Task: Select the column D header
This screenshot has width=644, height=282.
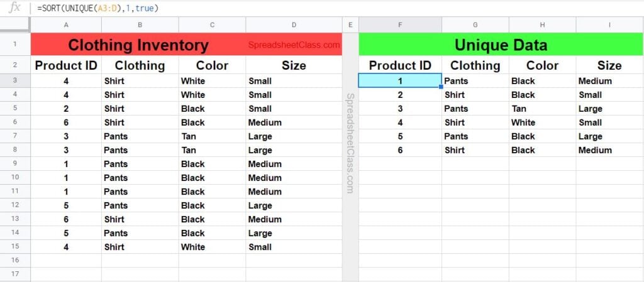Action: (294, 25)
